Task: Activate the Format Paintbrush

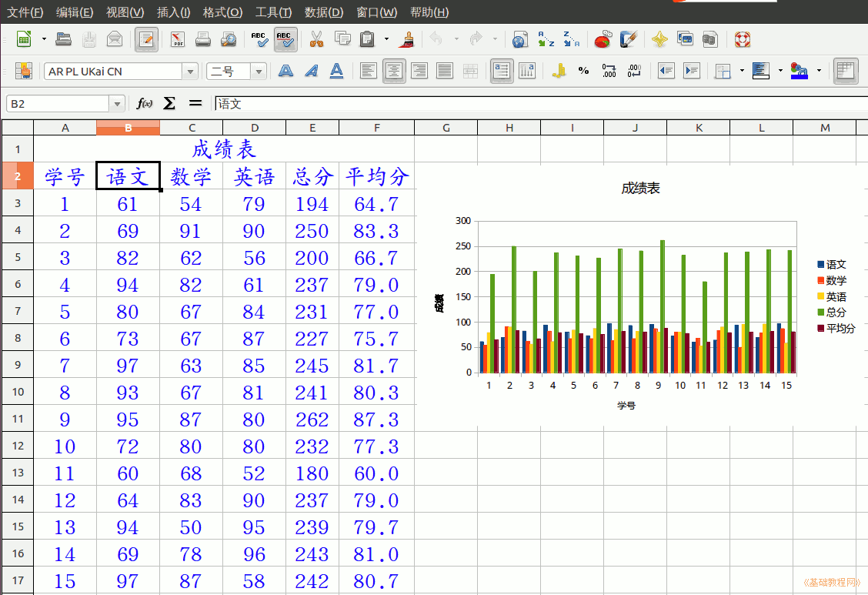Action: (409, 39)
